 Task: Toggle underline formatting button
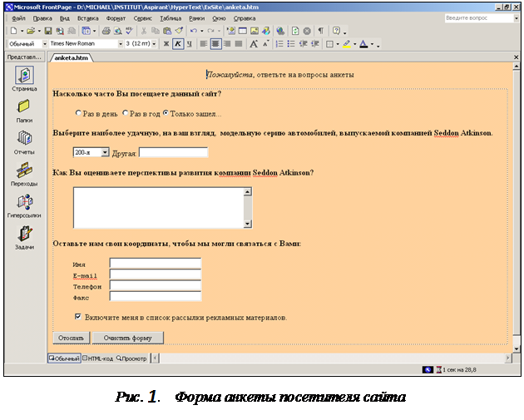tap(190, 44)
